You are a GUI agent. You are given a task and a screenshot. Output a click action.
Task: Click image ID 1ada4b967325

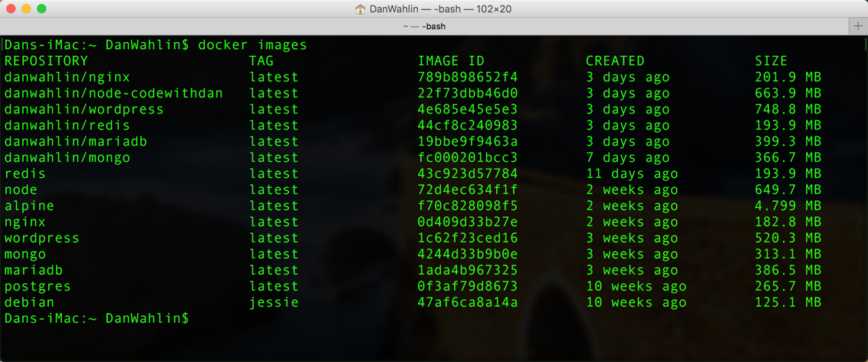(468, 271)
